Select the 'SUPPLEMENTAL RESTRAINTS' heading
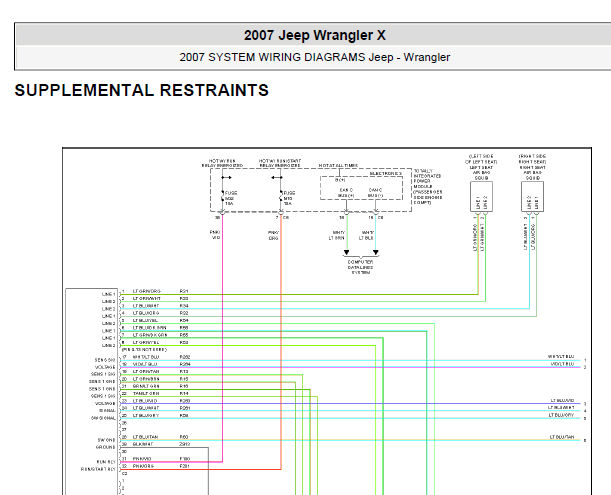Screen dimensions: 611x495 141,90
